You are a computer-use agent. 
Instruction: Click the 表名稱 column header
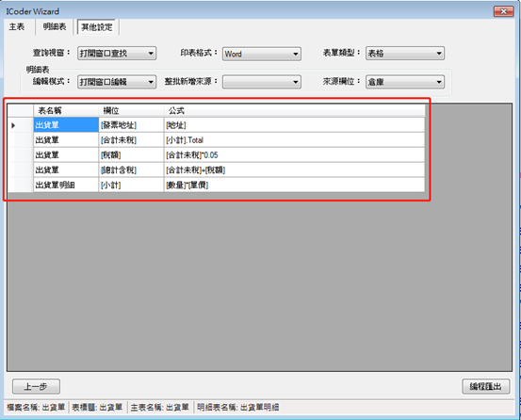point(66,110)
